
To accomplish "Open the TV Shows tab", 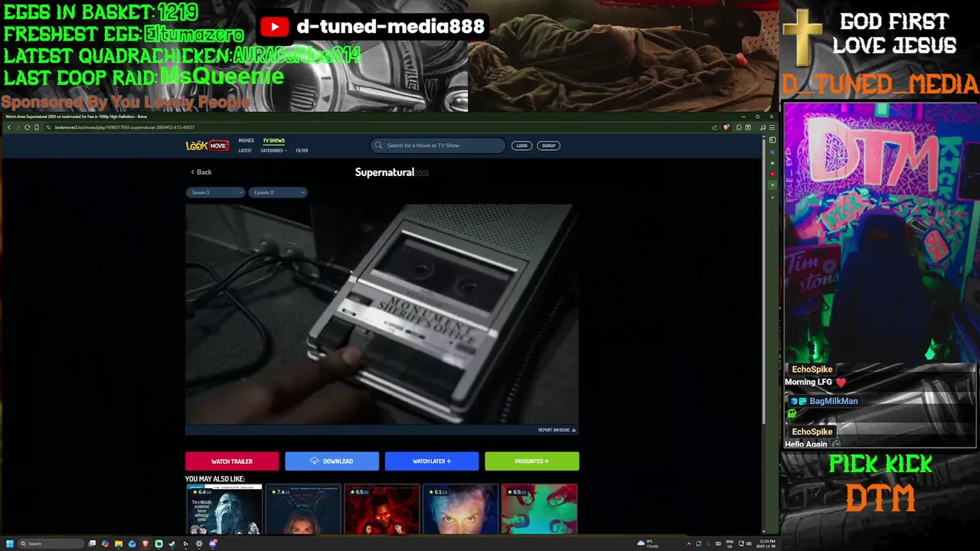I will pos(273,141).
